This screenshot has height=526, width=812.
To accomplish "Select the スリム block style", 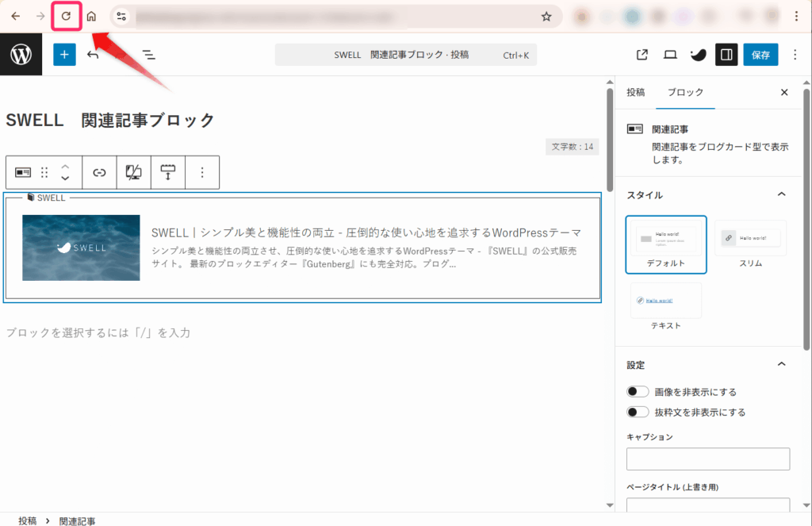I will tap(750, 244).
